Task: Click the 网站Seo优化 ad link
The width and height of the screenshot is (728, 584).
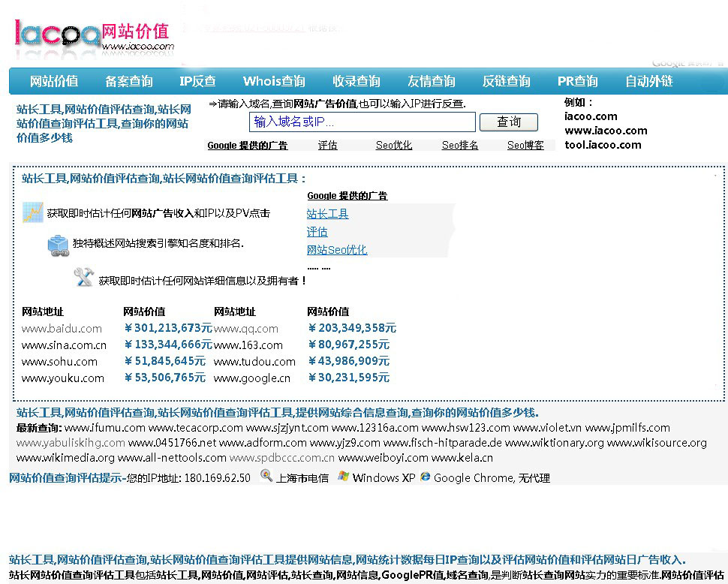Action: [x=336, y=249]
